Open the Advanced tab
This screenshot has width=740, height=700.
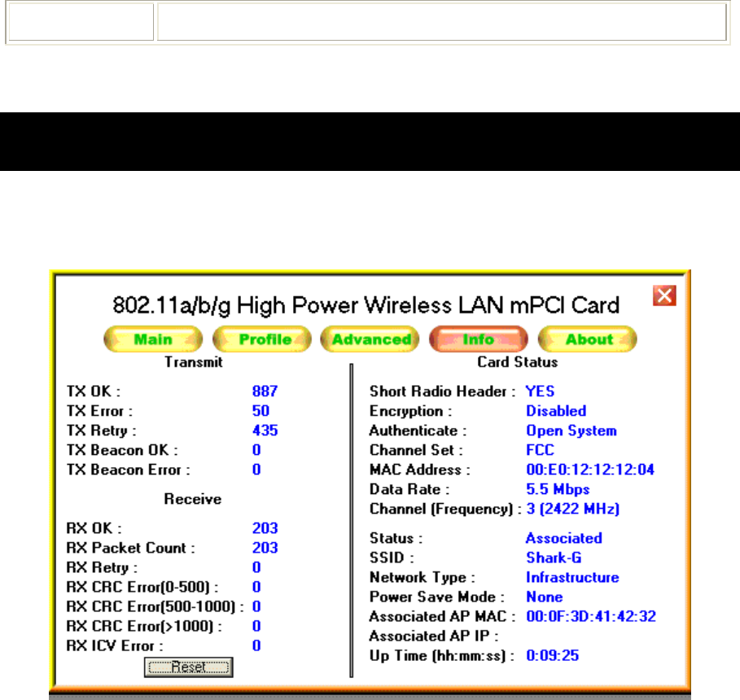point(370,339)
